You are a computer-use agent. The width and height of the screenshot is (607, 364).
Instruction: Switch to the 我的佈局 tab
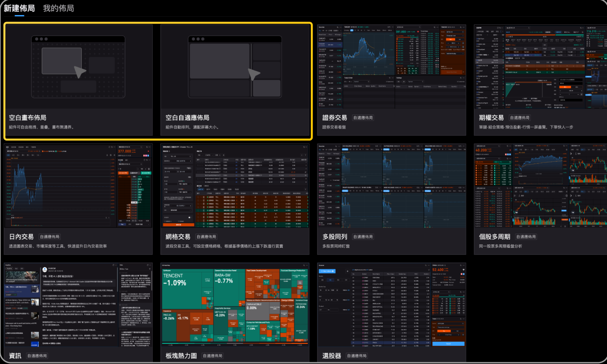58,8
